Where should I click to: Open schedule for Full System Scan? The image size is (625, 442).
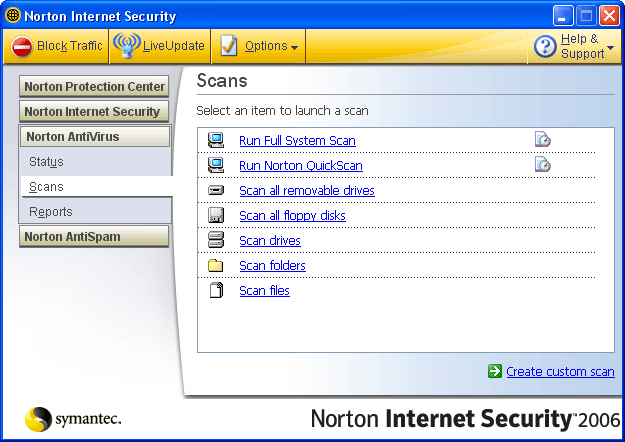click(x=542, y=139)
